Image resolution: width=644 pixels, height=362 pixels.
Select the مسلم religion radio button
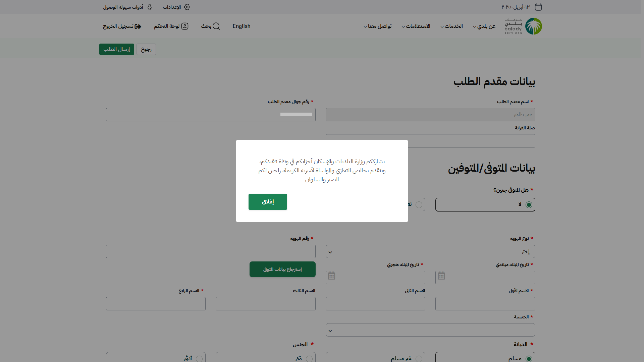click(529, 359)
